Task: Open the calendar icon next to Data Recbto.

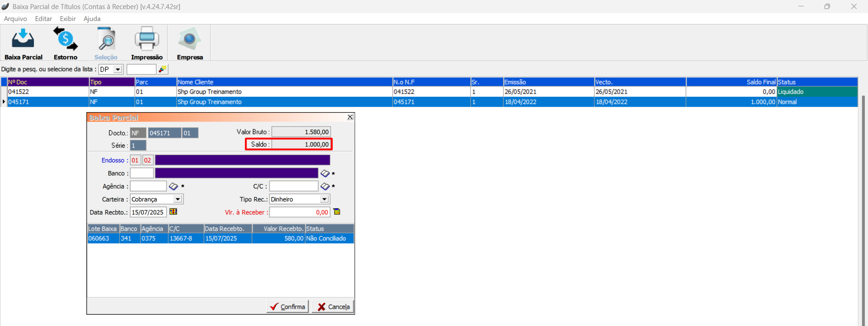Action: coord(173,212)
